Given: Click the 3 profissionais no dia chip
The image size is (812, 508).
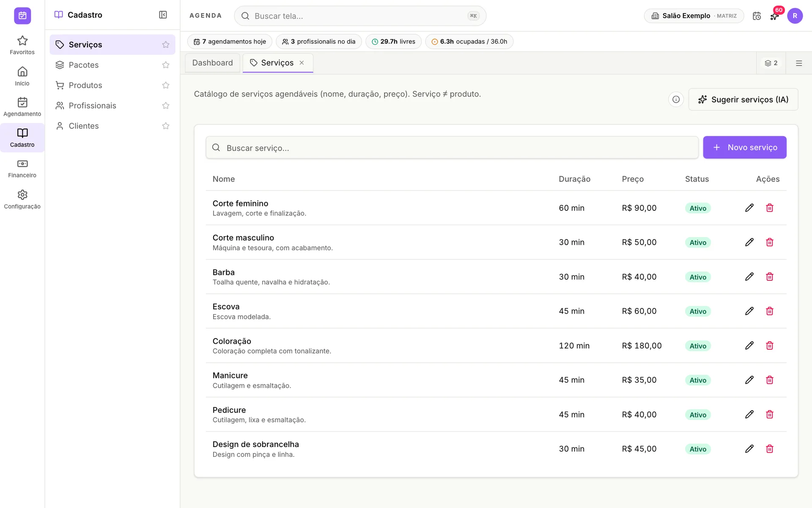Looking at the screenshot, I should click(318, 41).
